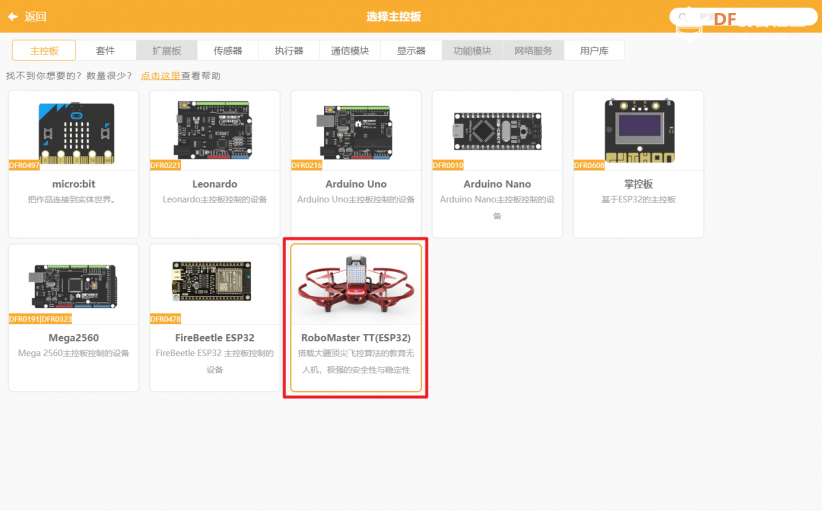Click the DFR0497 product code label
The width and height of the screenshot is (822, 511).
(x=24, y=165)
